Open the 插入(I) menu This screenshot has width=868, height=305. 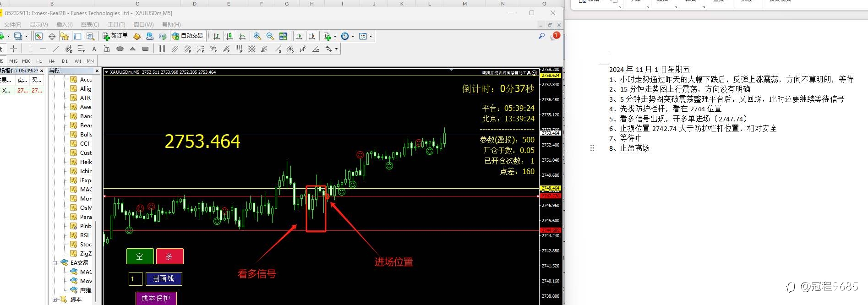64,24
